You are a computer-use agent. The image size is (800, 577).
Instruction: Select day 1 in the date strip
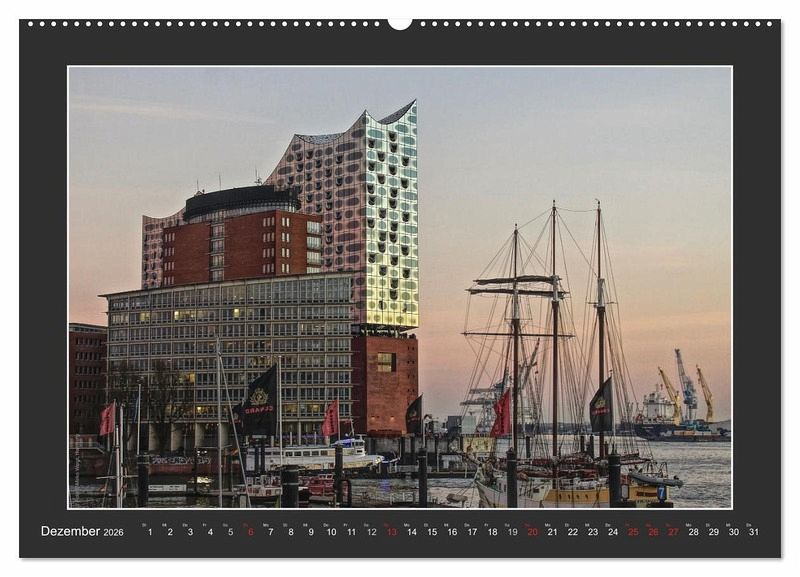pyautogui.click(x=150, y=532)
